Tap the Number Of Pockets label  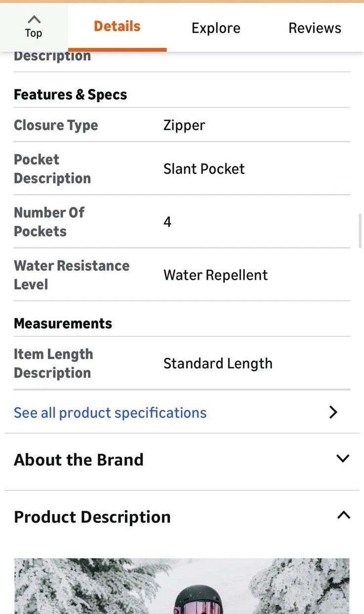[49, 222]
